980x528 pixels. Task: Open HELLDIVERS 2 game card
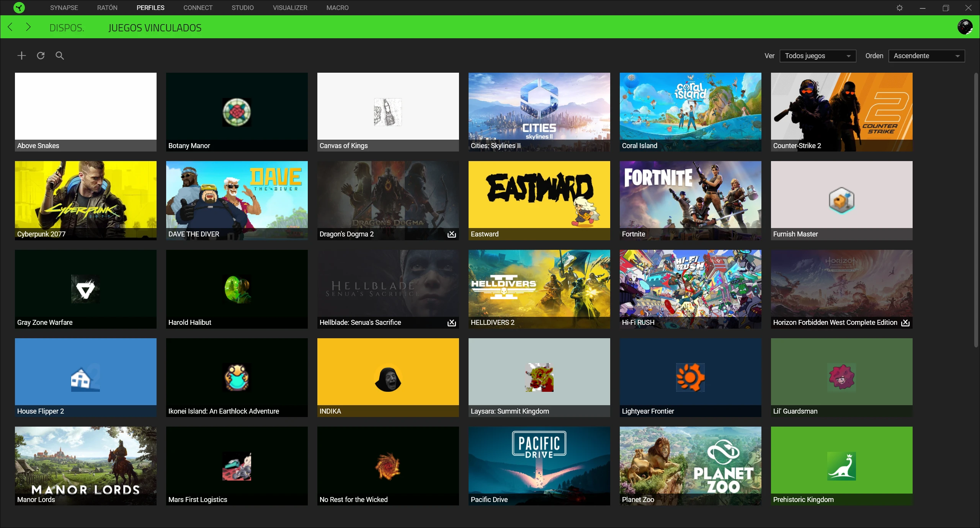pos(539,289)
